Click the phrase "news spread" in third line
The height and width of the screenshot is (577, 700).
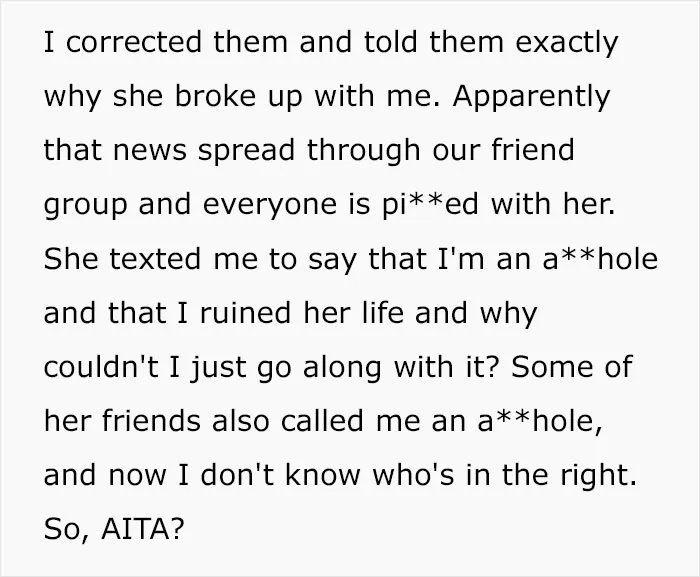click(204, 153)
